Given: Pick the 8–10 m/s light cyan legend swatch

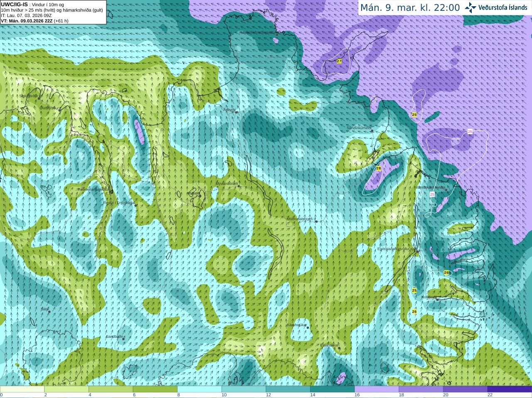Looking at the screenshot, I should (x=199, y=389).
